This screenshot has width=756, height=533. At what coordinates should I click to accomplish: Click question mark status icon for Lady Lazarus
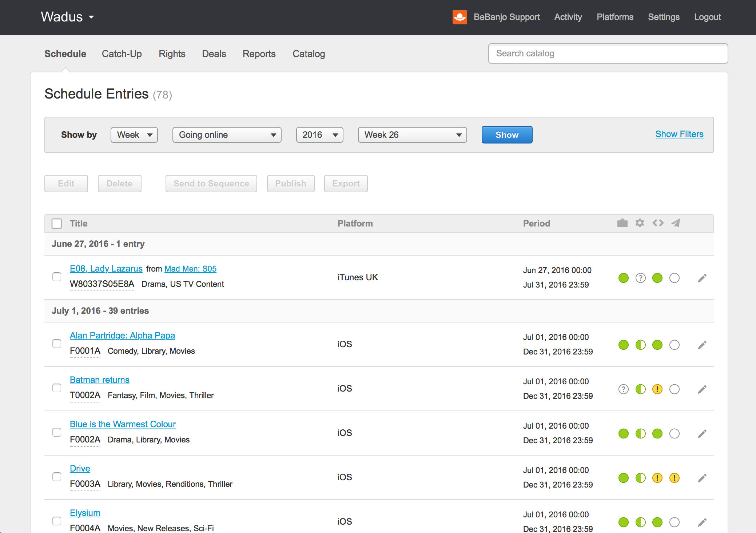tap(640, 278)
